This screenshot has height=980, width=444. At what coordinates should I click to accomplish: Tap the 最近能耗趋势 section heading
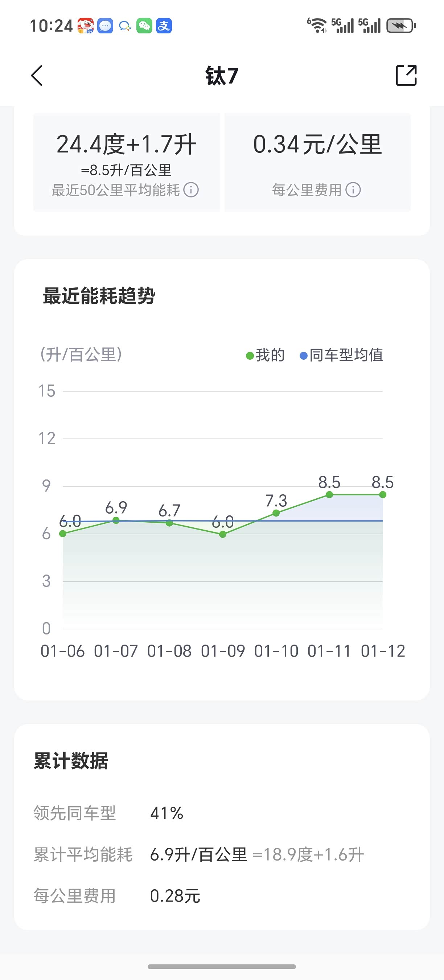pos(99,296)
